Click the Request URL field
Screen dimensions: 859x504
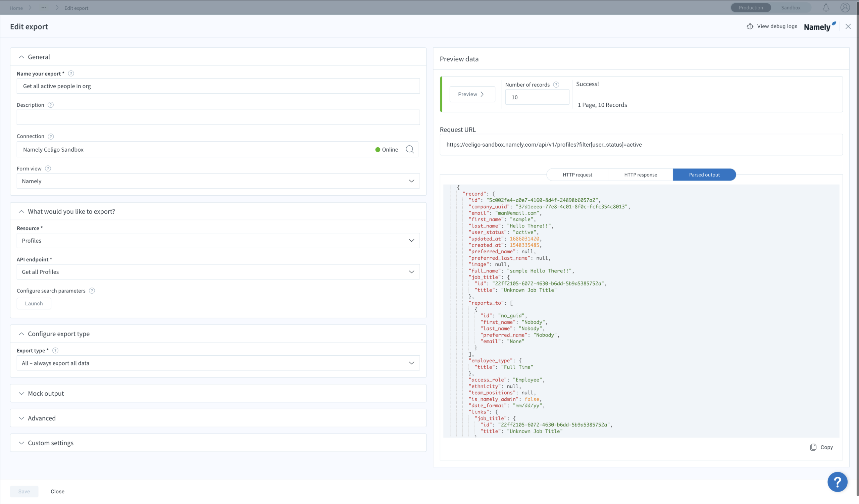point(641,145)
